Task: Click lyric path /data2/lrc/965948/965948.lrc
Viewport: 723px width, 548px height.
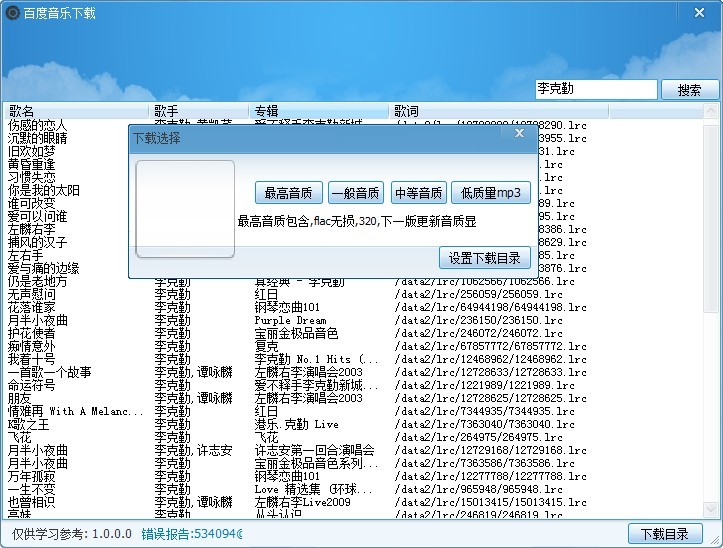Action: 479,489
